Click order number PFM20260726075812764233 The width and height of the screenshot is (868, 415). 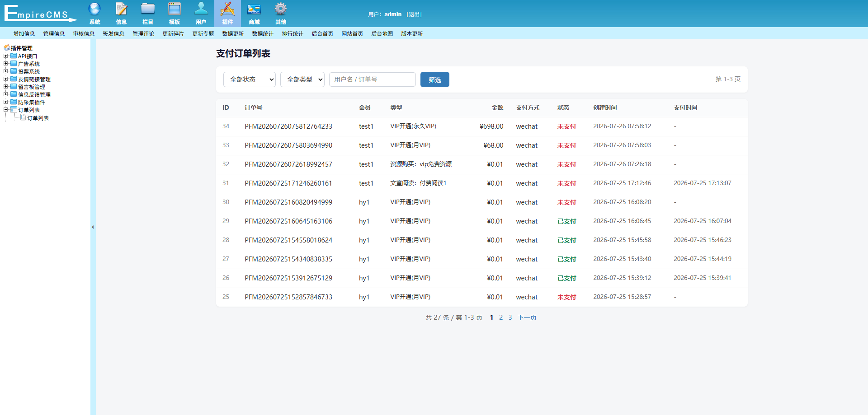click(x=288, y=126)
